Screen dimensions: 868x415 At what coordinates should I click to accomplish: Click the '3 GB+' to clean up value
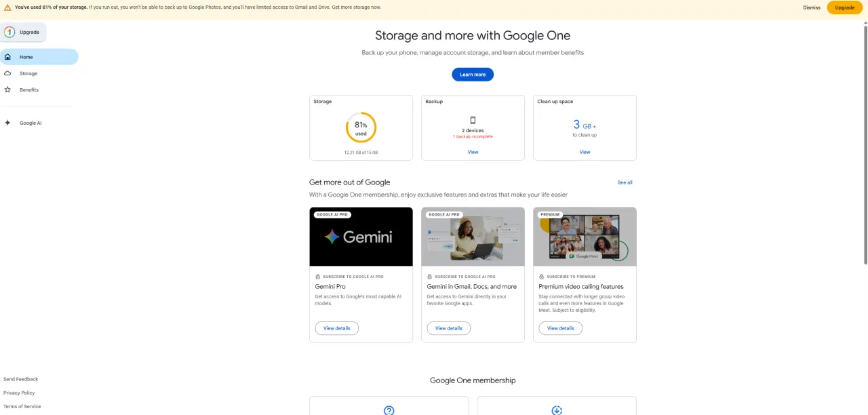(x=585, y=125)
